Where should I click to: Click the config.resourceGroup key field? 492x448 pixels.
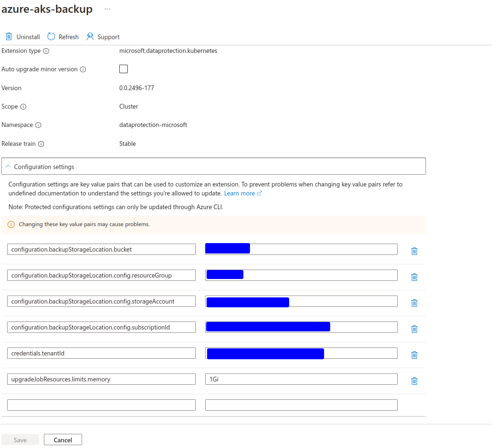101,276
